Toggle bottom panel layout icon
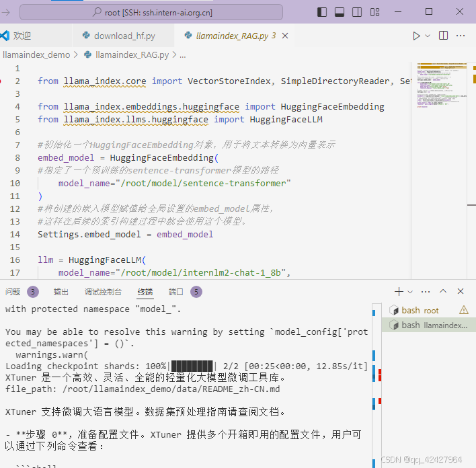This screenshot has width=476, height=468. pos(340,12)
